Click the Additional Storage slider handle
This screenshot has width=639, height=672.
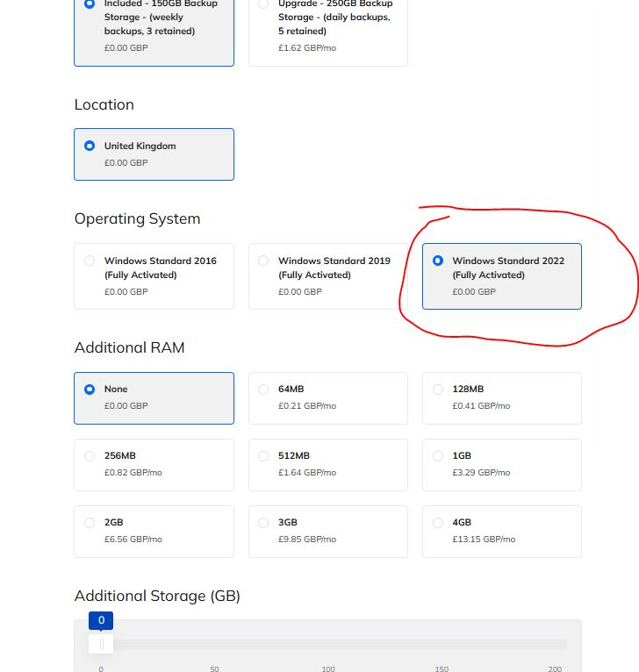tap(101, 644)
